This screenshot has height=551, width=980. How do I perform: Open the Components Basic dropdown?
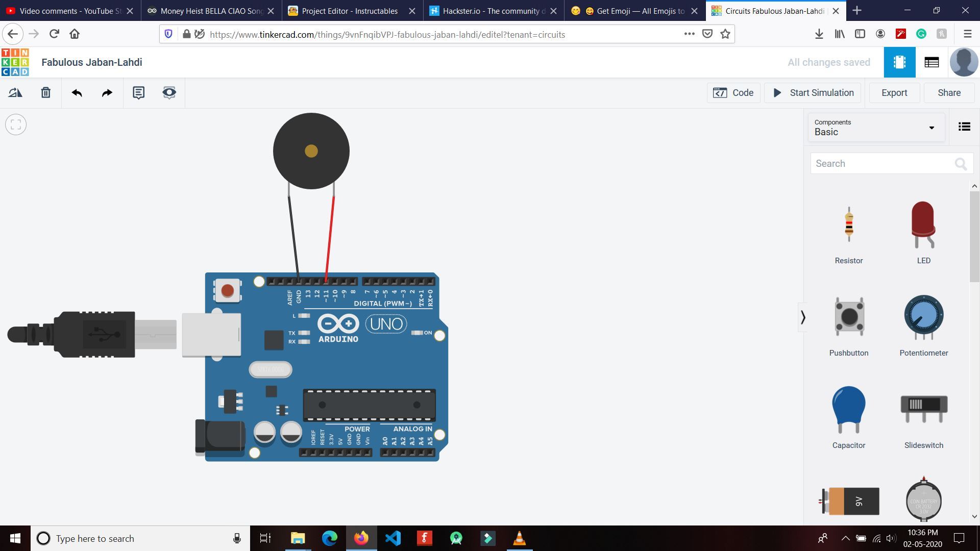tap(876, 128)
